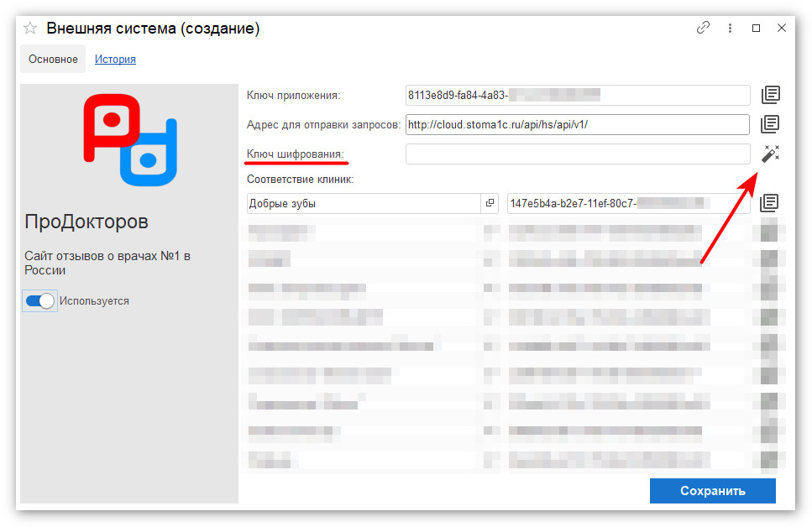Open the Добрые зубы clinic record icon
812x527 pixels.
(x=490, y=203)
